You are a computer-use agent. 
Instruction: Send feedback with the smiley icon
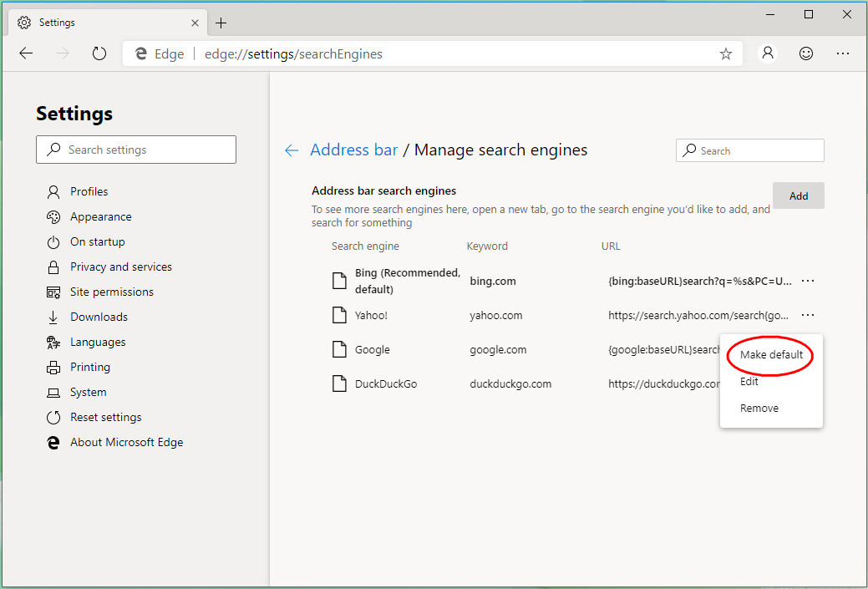806,53
